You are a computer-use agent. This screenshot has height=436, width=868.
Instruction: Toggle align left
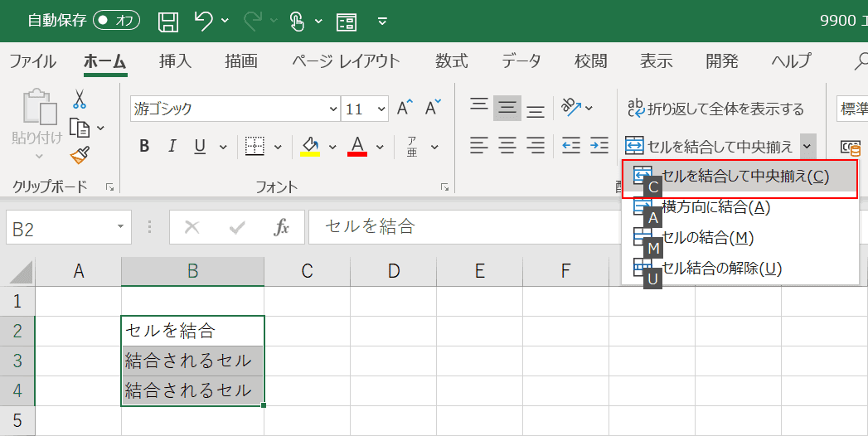click(x=479, y=146)
